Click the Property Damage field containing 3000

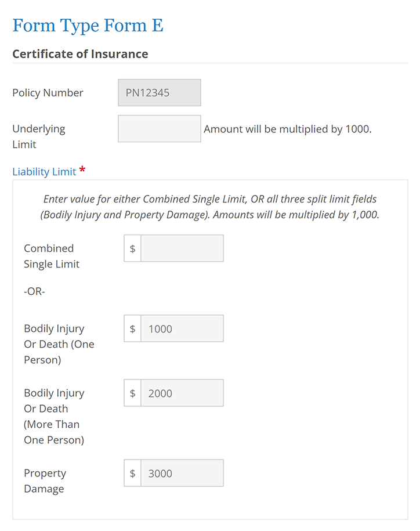182,473
